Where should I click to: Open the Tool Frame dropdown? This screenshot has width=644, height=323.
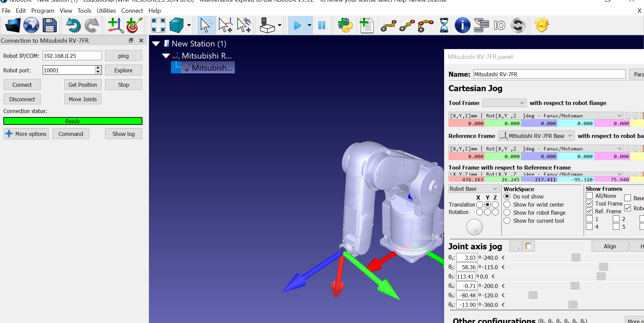pos(504,103)
